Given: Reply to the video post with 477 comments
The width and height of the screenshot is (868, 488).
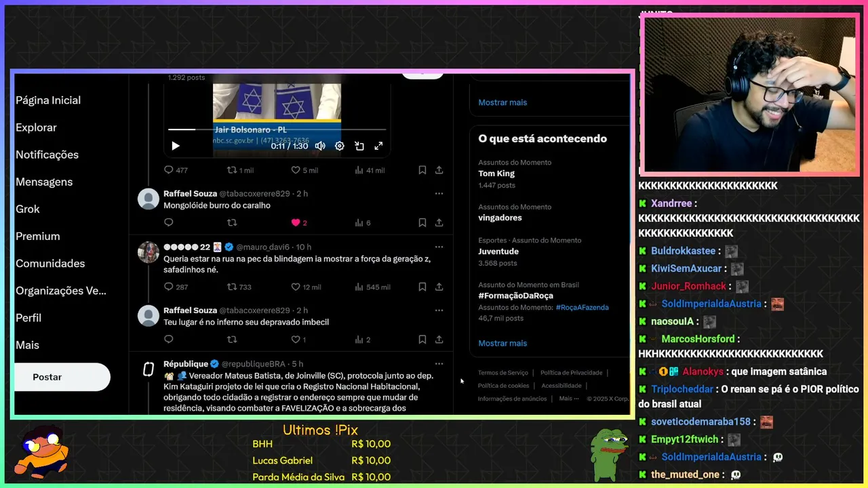Looking at the screenshot, I should click(176, 170).
